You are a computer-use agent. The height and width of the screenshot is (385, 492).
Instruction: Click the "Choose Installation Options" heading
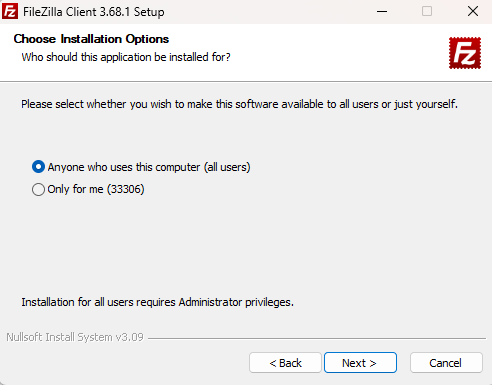pyautogui.click(x=91, y=39)
